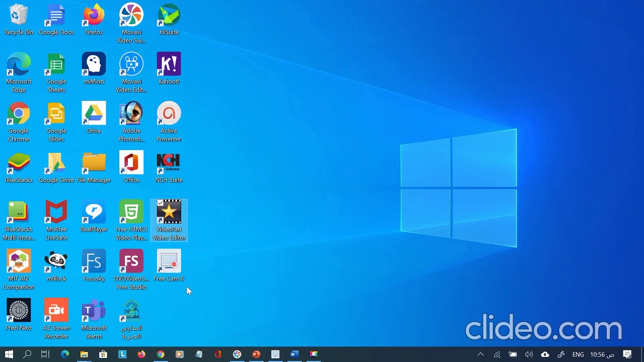The height and width of the screenshot is (362, 644).
Task: Click the Movavi Video Editor desktop icon
Action: [x=131, y=72]
